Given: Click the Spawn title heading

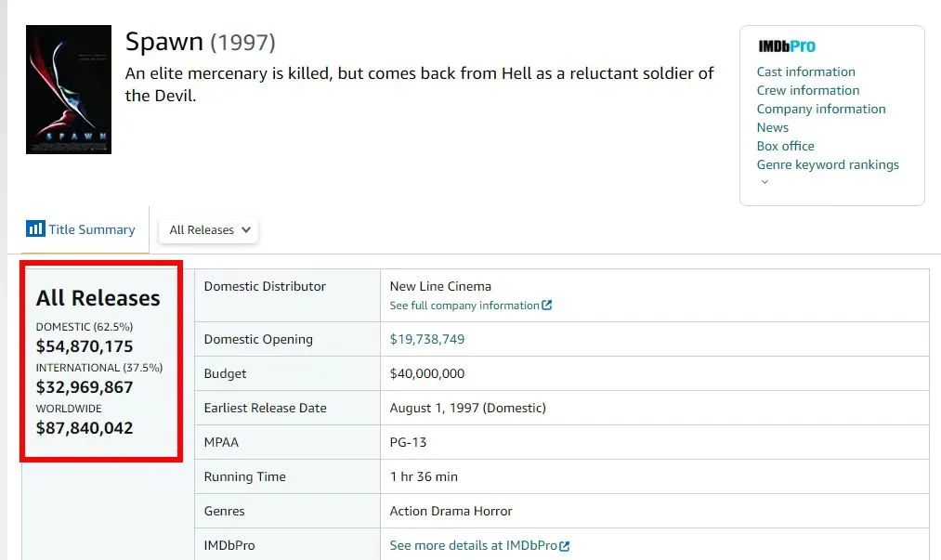Looking at the screenshot, I should coord(163,42).
